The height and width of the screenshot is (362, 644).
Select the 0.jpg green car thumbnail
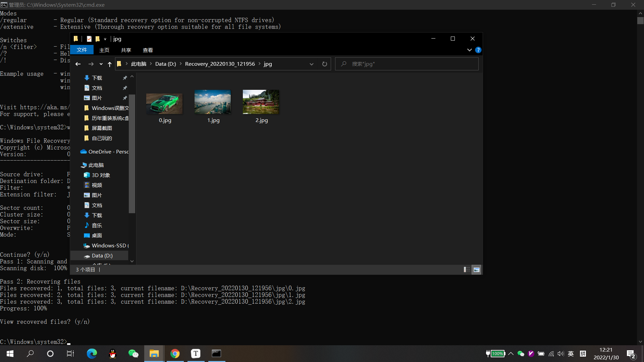(x=164, y=104)
